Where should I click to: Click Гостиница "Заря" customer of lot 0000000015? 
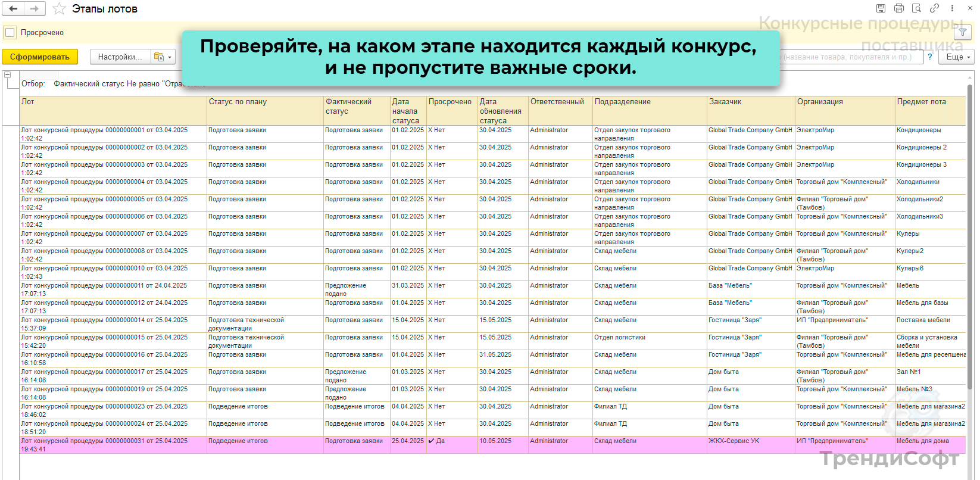coord(751,341)
